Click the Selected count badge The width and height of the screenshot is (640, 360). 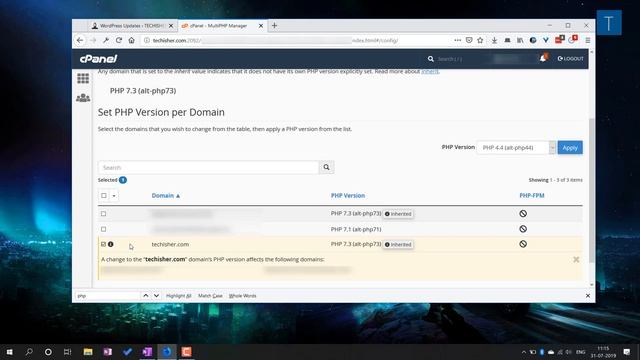tap(123, 180)
